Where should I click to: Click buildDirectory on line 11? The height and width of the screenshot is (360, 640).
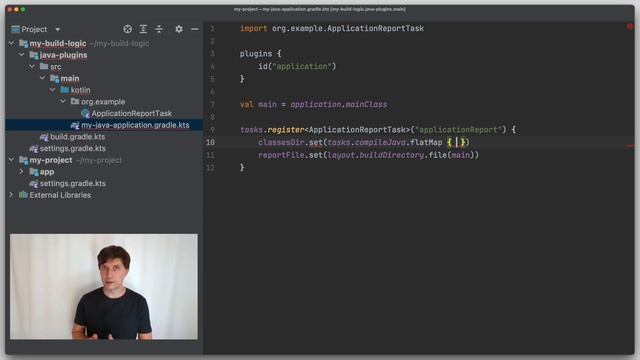click(392, 155)
